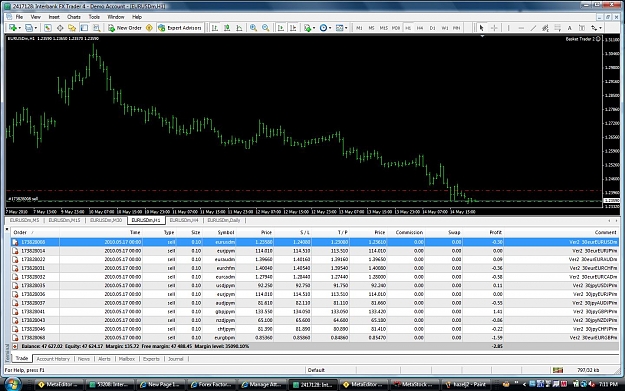
Task: Sort orders by Symbol column header
Action: click(x=226, y=232)
